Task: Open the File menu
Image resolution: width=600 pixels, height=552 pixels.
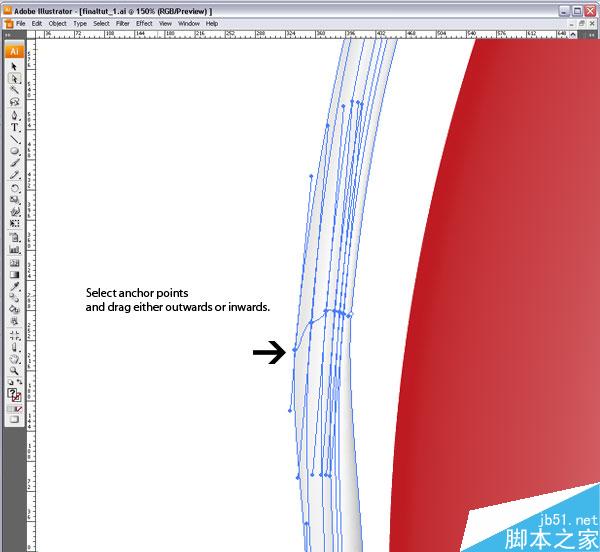Action: pyautogui.click(x=21, y=23)
